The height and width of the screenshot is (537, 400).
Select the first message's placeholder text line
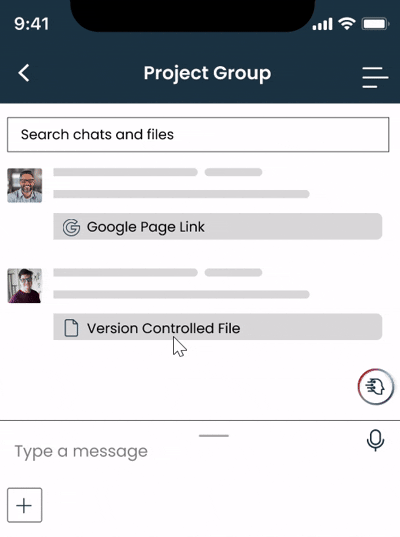click(181, 194)
